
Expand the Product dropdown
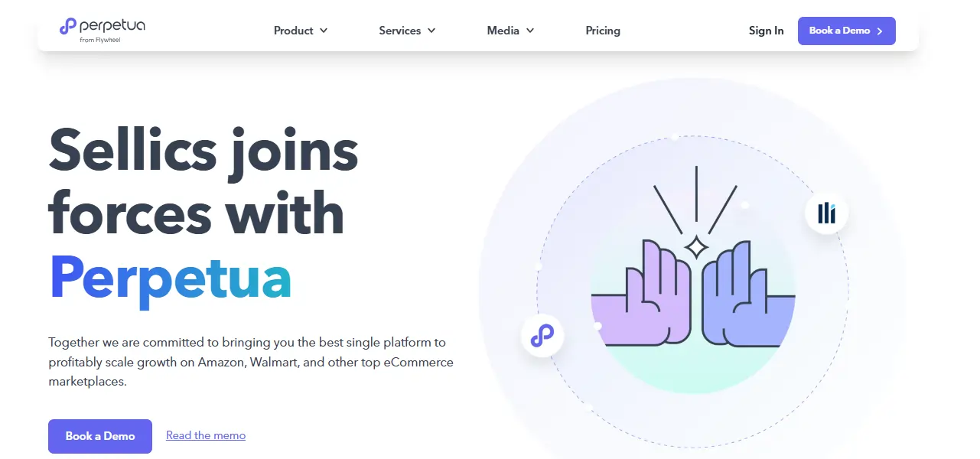[x=300, y=31]
